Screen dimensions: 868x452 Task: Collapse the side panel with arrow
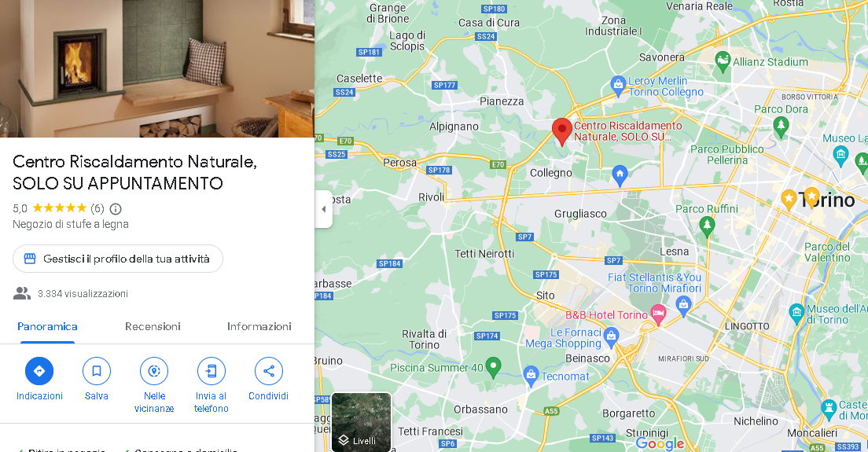[324, 209]
